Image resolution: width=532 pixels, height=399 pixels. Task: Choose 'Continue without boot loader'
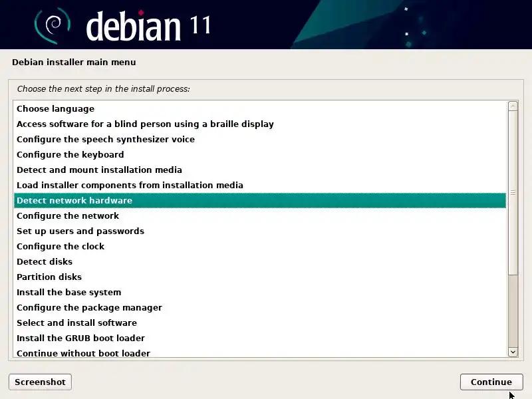click(x=260, y=352)
